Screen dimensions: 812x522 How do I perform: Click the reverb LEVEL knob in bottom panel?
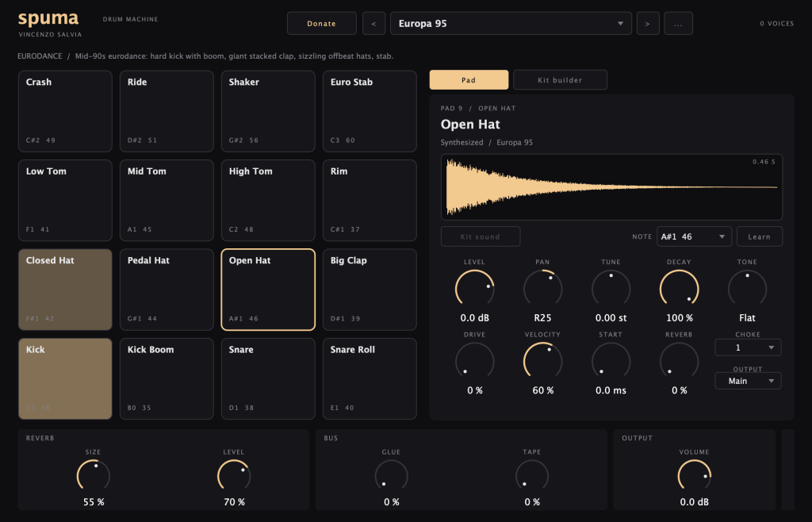234,476
